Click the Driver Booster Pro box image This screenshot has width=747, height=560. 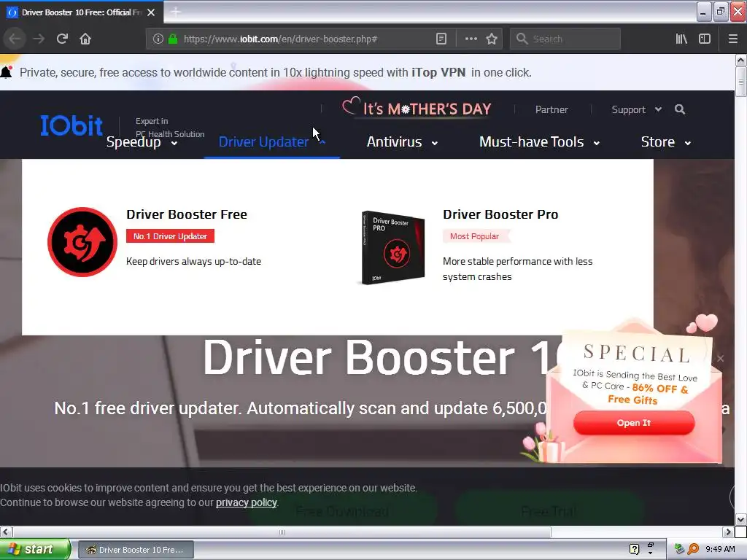coord(392,248)
